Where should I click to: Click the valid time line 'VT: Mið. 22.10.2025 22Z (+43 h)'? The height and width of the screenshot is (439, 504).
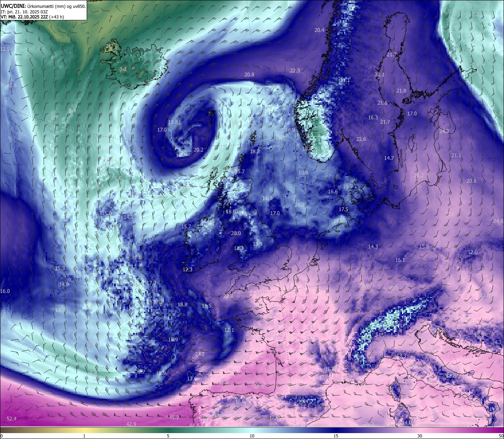(x=32, y=17)
